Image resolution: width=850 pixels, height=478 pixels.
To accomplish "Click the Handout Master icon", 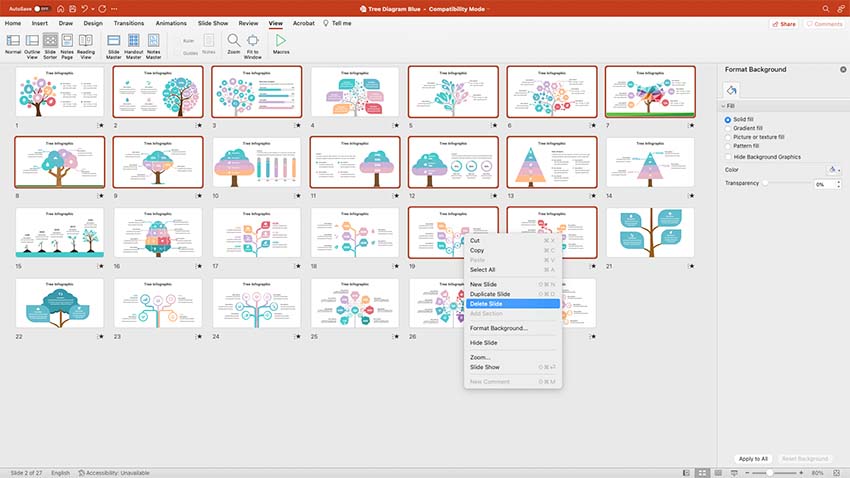I will 134,44.
